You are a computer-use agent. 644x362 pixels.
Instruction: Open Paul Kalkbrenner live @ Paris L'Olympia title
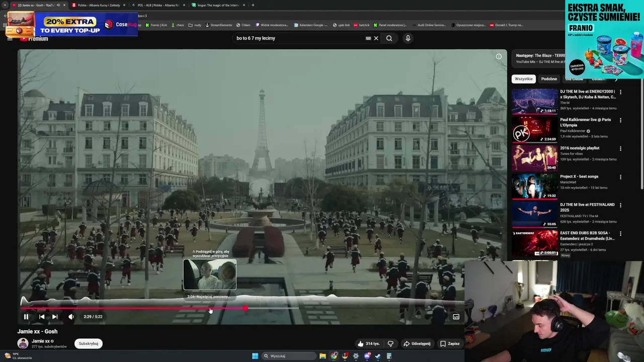[x=586, y=122]
